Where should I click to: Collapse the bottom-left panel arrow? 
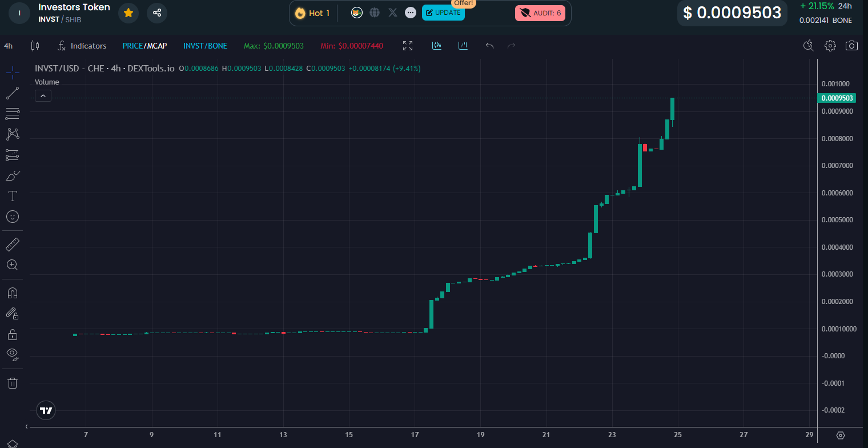(27, 426)
